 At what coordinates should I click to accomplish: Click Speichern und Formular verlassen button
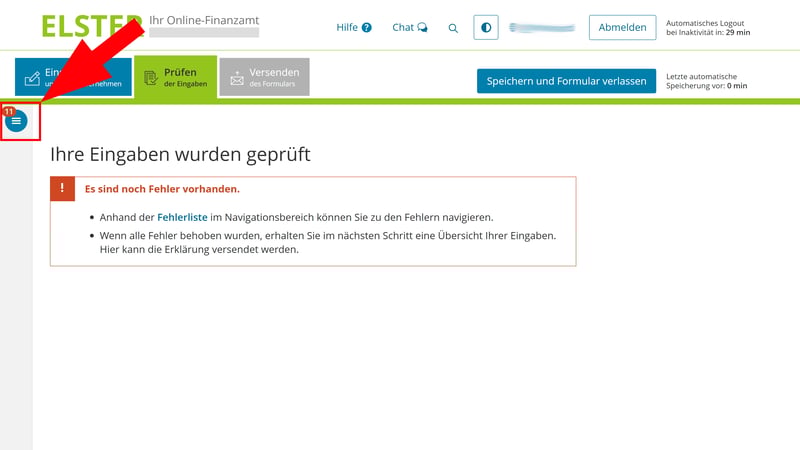[x=566, y=81]
